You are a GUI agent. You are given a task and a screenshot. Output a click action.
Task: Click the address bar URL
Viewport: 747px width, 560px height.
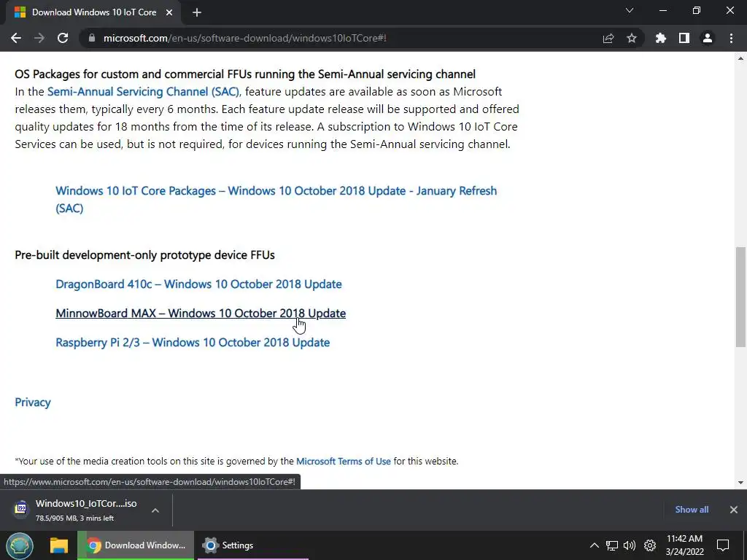[244, 38]
